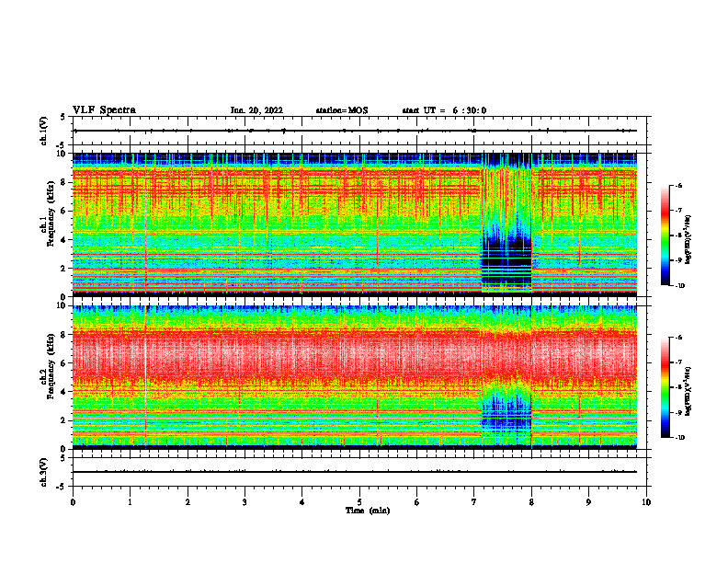Click the "2" kHz tick on ch.2 frequency axis
Viewport: 728px width, 563px height.
tap(64, 420)
